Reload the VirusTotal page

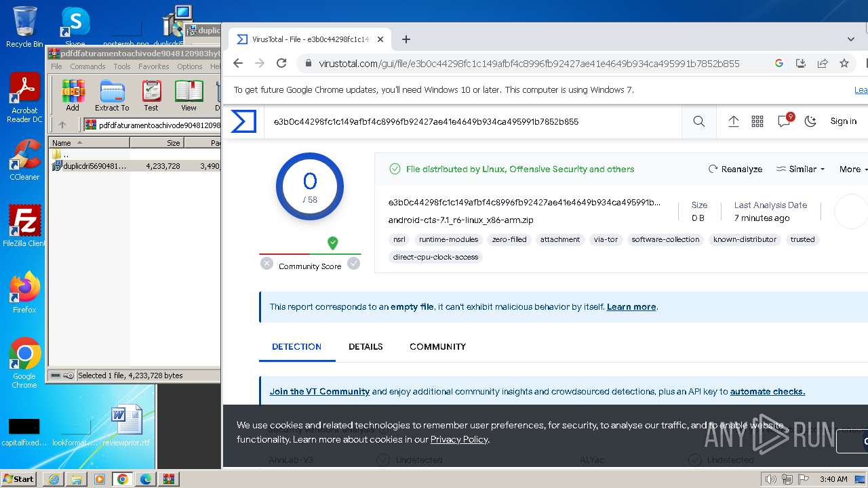281,63
